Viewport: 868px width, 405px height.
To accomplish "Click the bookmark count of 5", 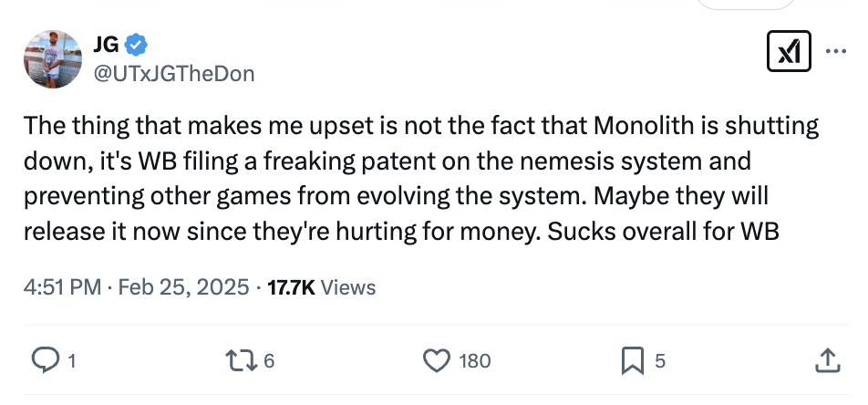I will click(660, 361).
